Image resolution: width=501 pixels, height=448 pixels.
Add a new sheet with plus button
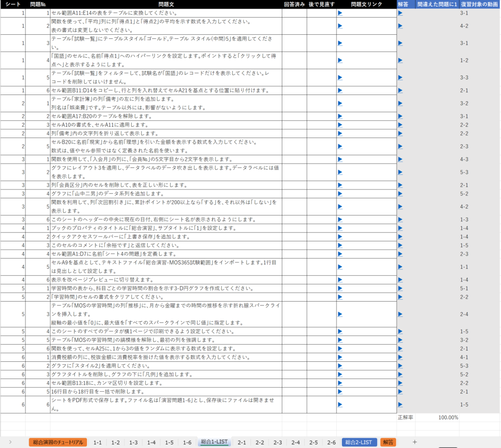[x=415, y=442]
